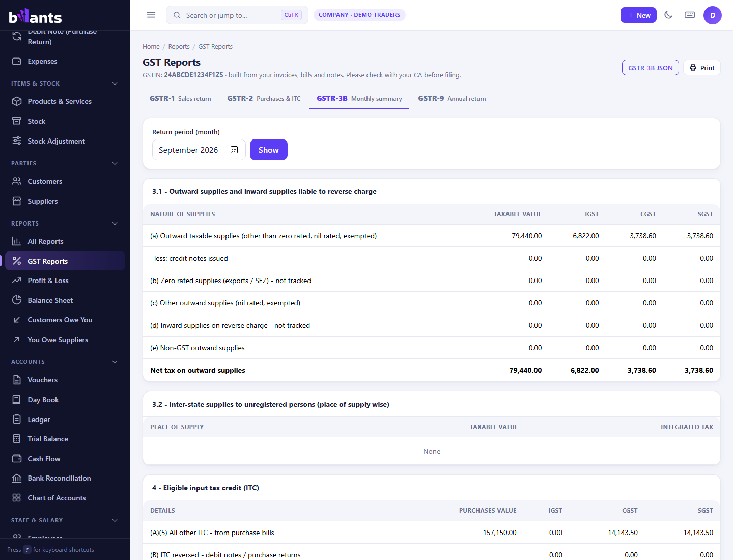
Task: Click the Customers people icon
Action: coord(17,181)
